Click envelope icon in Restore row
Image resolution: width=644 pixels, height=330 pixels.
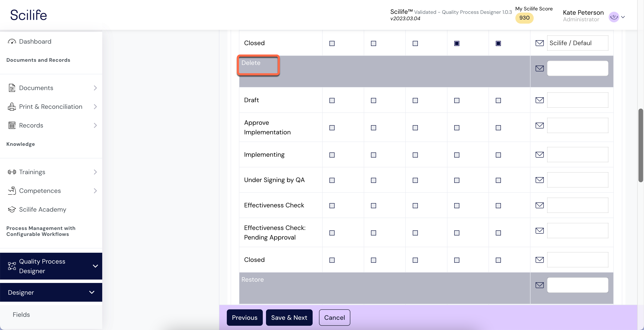(539, 285)
